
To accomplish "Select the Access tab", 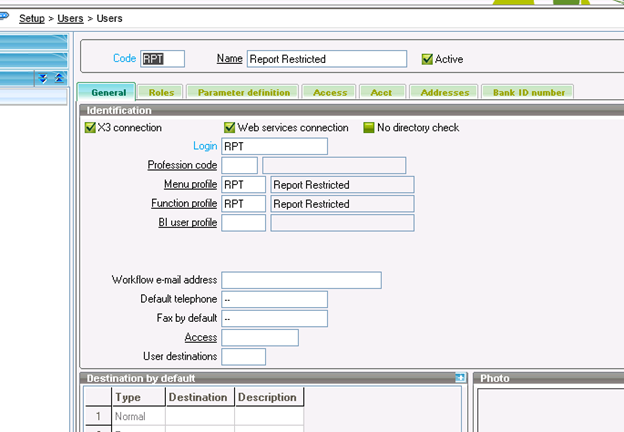I will point(329,92).
